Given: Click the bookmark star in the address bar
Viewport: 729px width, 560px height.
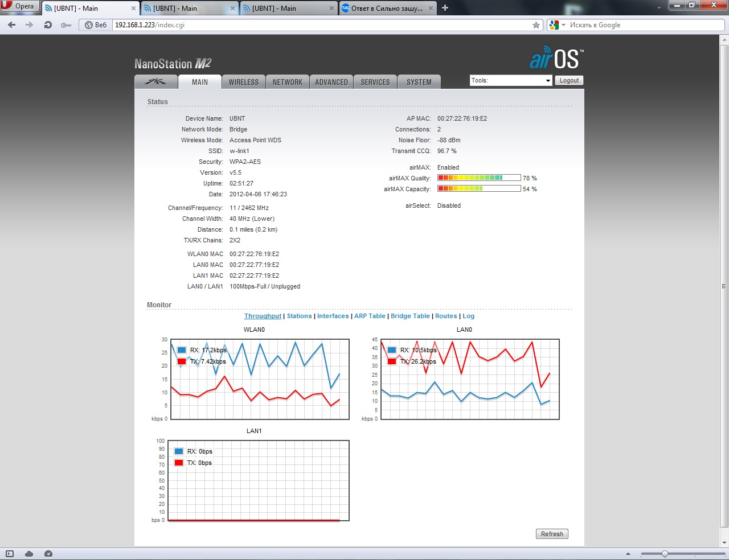Looking at the screenshot, I should click(x=536, y=25).
